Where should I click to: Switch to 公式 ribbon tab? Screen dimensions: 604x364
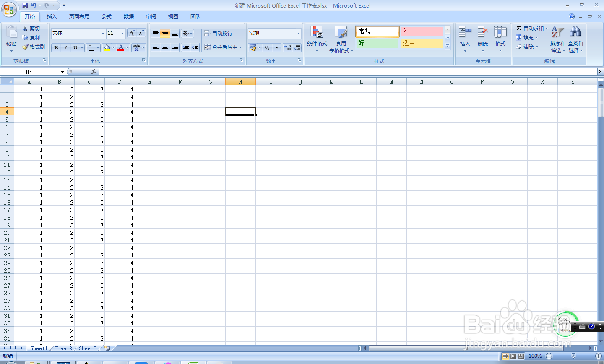tap(107, 17)
